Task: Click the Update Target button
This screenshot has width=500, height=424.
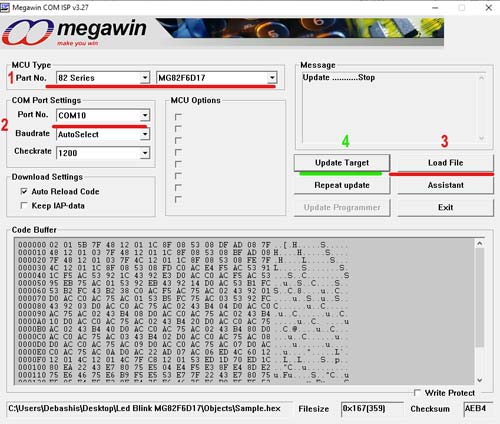Action: click(342, 163)
